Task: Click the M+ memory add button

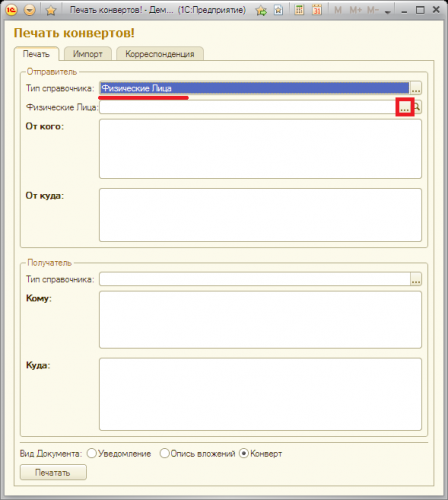Action: [x=355, y=10]
